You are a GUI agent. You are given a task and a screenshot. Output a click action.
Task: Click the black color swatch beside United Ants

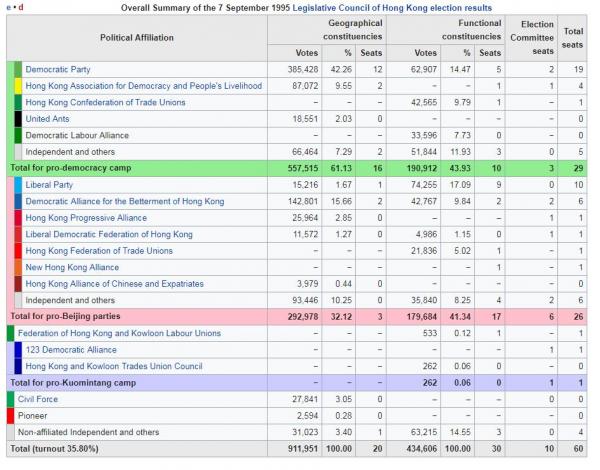17,118
